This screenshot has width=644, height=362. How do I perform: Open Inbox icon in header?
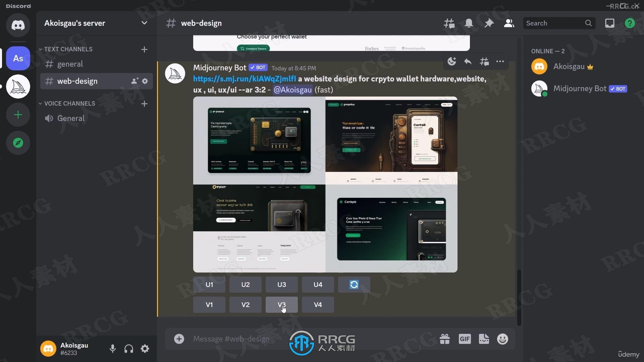(610, 23)
